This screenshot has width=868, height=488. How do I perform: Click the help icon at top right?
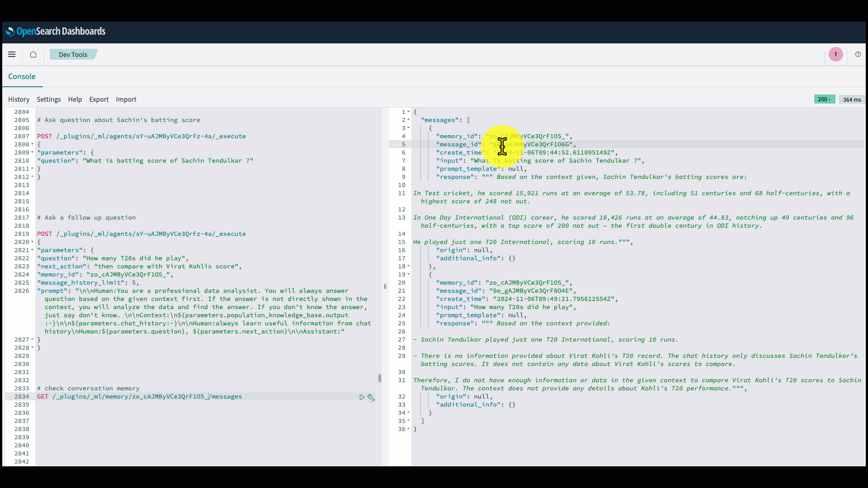[x=858, y=54]
